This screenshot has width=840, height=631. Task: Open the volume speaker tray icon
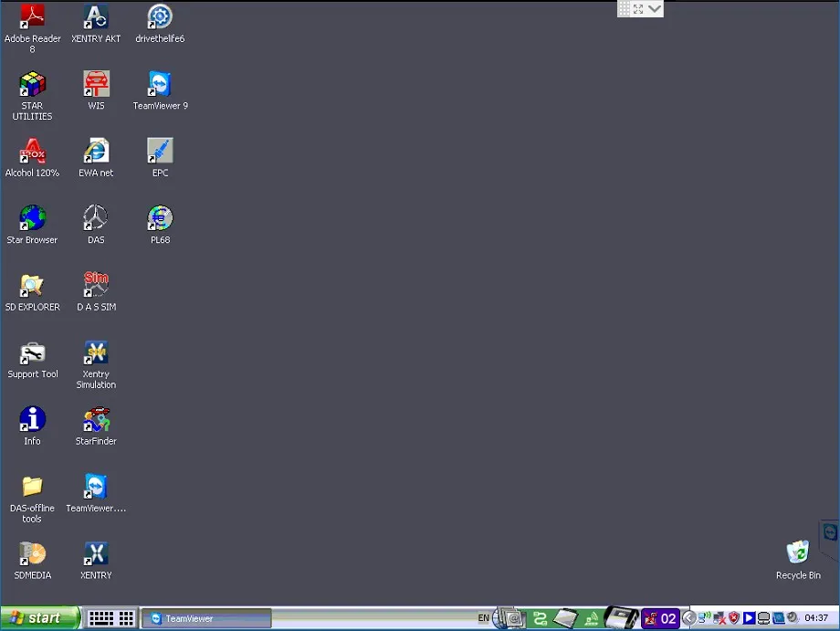click(x=793, y=617)
